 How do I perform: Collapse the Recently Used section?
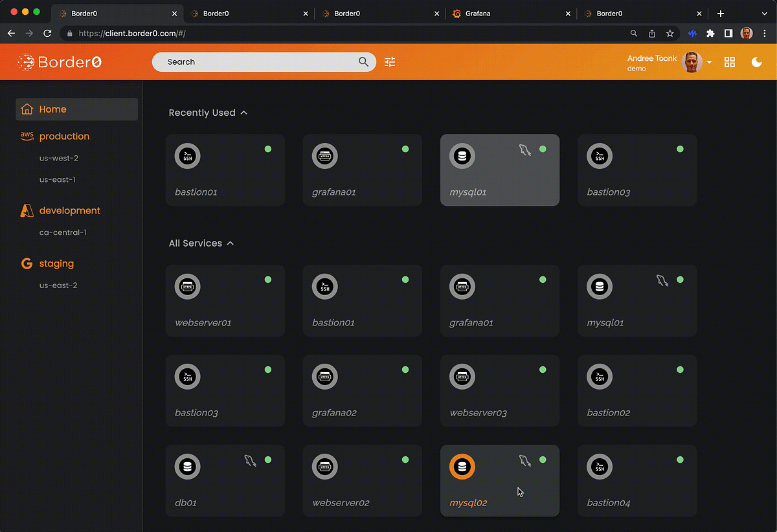(x=243, y=112)
